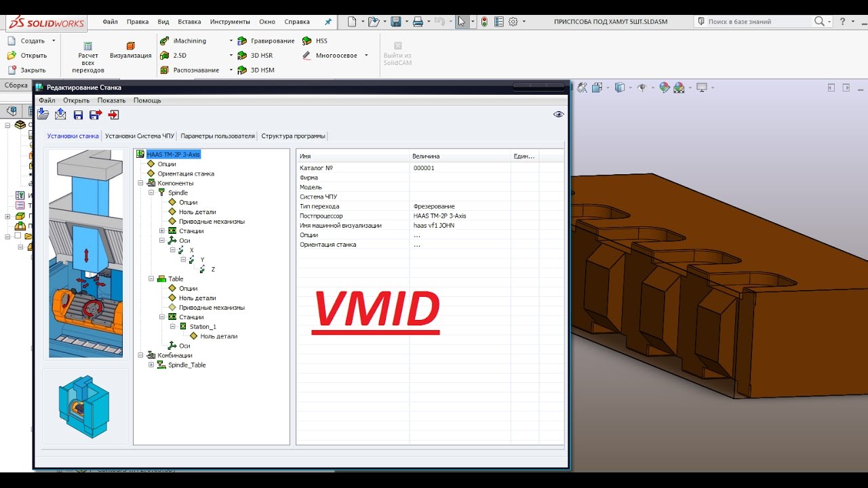Select the Гравирование tool
868x488 pixels.
point(266,41)
